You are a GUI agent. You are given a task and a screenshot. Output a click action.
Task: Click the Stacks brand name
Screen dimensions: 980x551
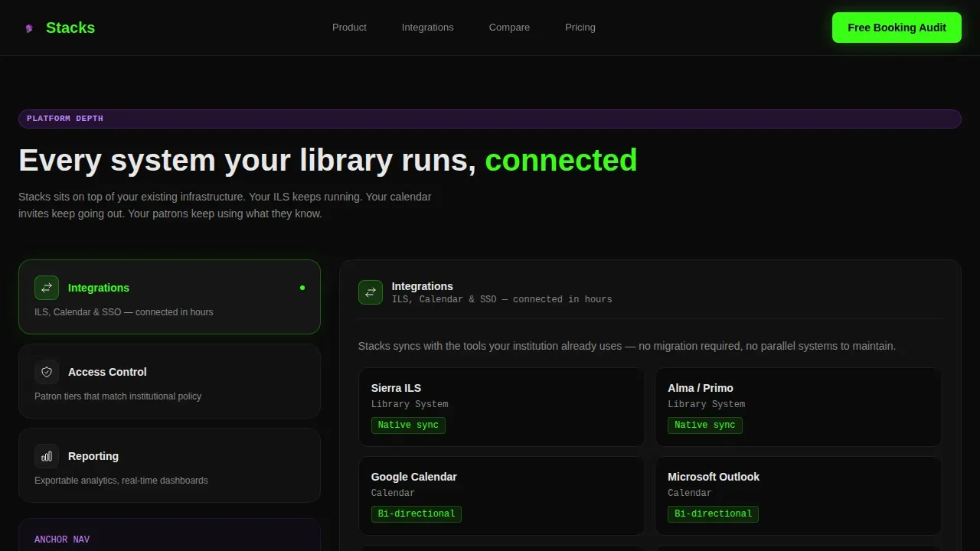click(70, 28)
